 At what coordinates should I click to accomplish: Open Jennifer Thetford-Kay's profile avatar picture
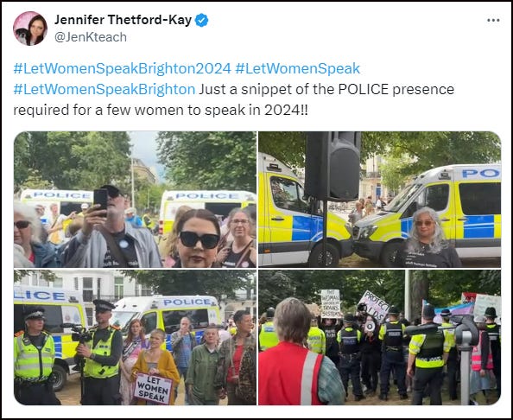tap(30, 29)
